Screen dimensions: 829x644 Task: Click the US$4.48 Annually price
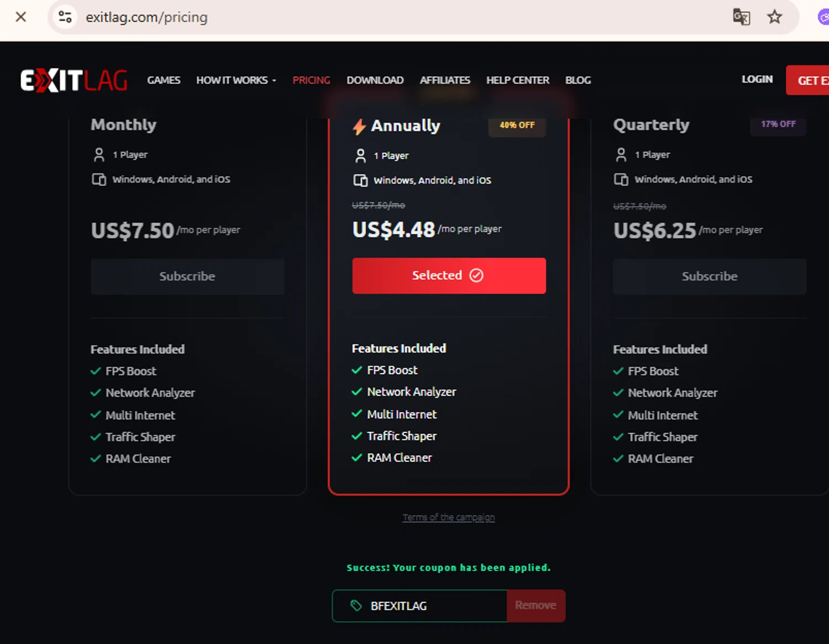coord(394,229)
